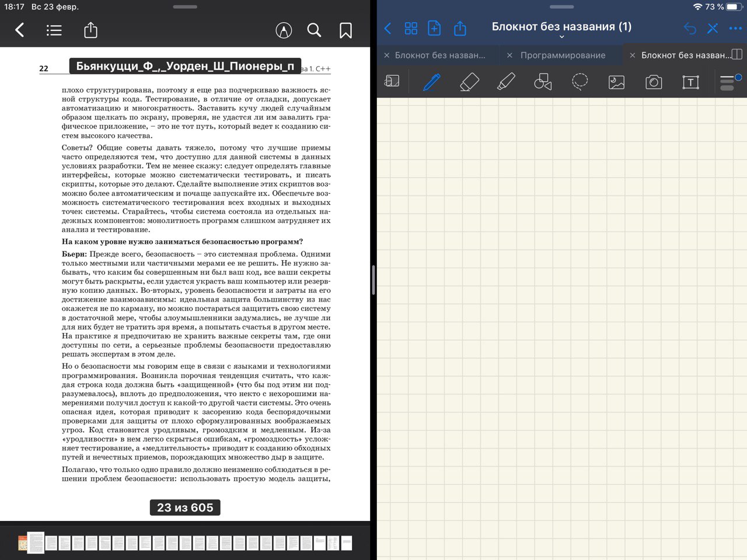Select the Lasso selection tool
747x560 pixels.
[x=580, y=82]
